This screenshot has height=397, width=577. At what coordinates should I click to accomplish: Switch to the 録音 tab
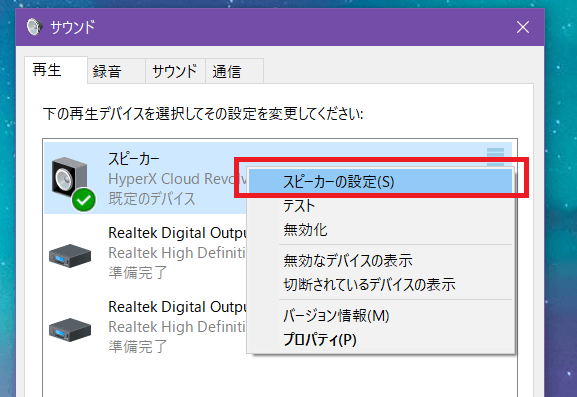(x=116, y=71)
